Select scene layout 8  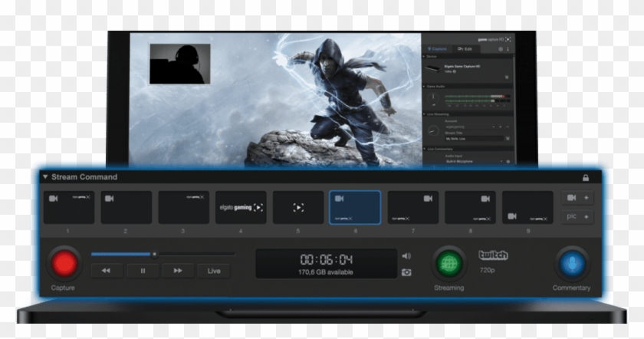click(x=470, y=208)
